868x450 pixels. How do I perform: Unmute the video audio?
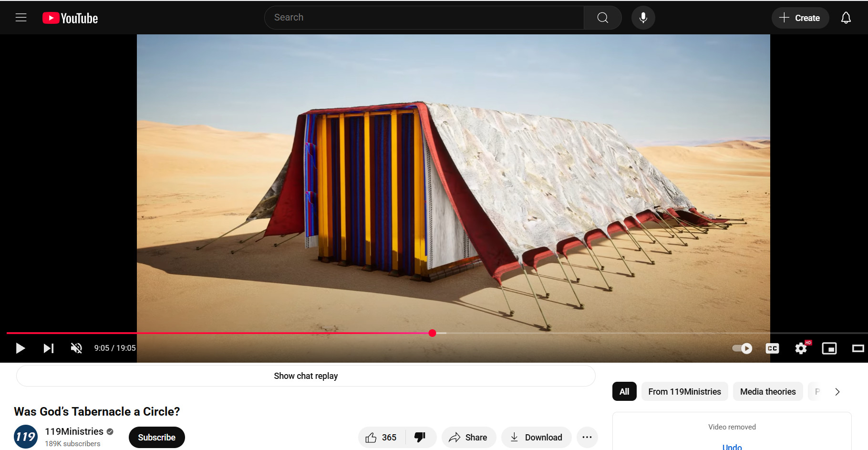click(76, 348)
